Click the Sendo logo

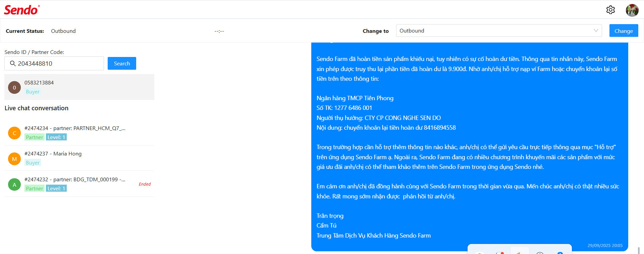22,10
